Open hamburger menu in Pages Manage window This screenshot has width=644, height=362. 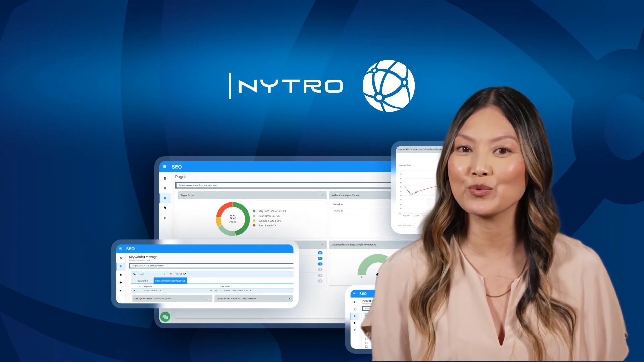click(354, 293)
